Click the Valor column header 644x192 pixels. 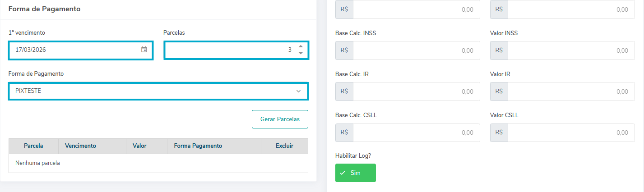pos(139,146)
